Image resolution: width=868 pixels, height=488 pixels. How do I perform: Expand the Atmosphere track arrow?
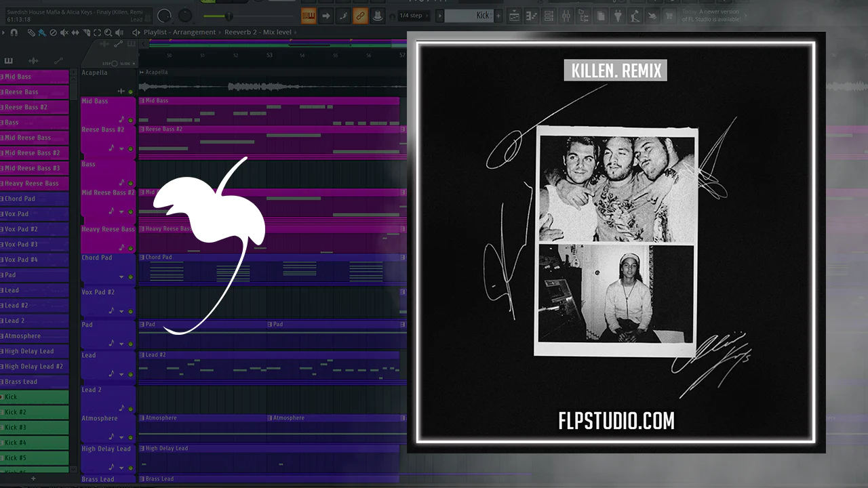point(122,437)
